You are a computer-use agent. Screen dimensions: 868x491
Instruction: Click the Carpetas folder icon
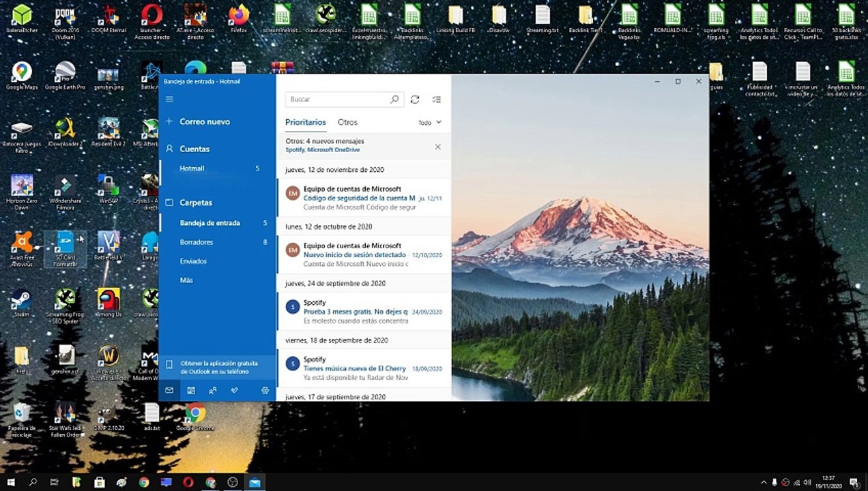169,203
